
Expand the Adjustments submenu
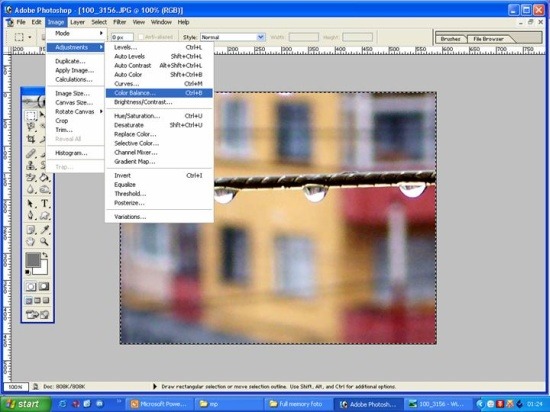coord(75,47)
